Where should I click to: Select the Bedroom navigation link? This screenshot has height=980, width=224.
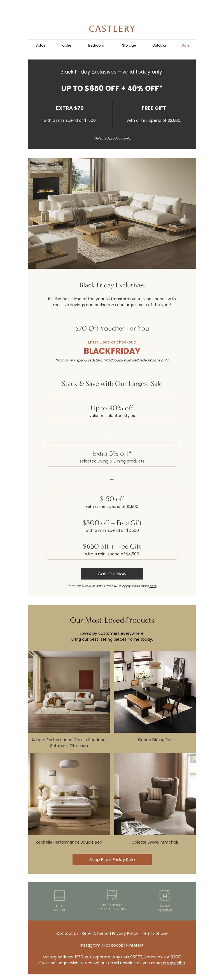click(96, 45)
